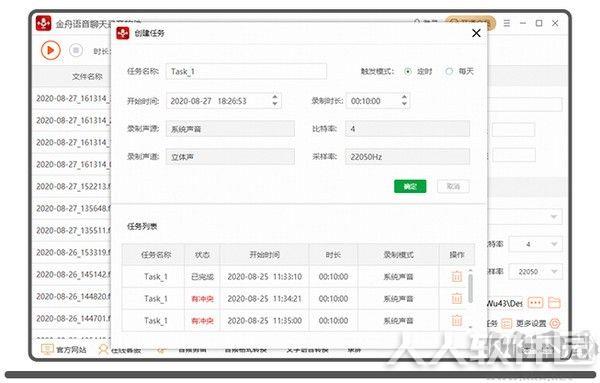Select file 2020-08-26_153319 in main window
This screenshot has height=383, width=600.
click(73, 253)
